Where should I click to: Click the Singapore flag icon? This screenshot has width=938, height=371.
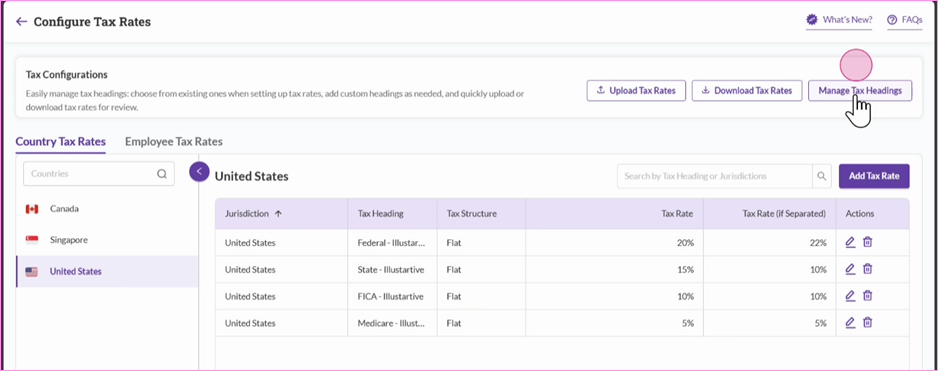(x=32, y=240)
